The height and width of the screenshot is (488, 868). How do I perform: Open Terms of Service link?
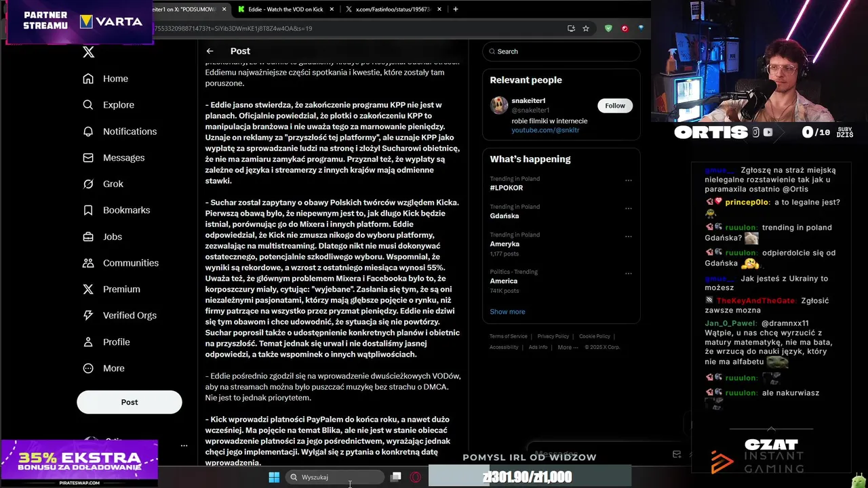(x=508, y=336)
